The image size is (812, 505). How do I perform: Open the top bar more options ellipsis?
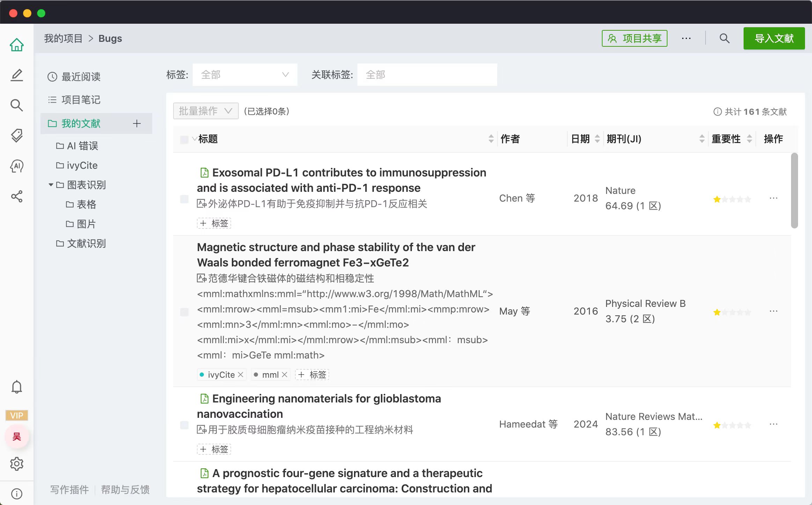pyautogui.click(x=686, y=38)
